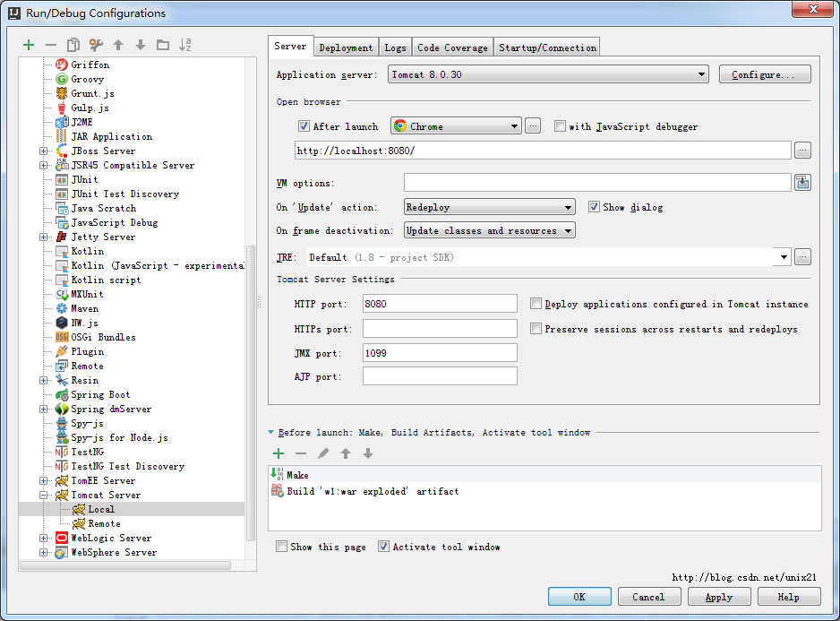The height and width of the screenshot is (621, 840).
Task: Move before launch task down arrow
Action: [368, 453]
